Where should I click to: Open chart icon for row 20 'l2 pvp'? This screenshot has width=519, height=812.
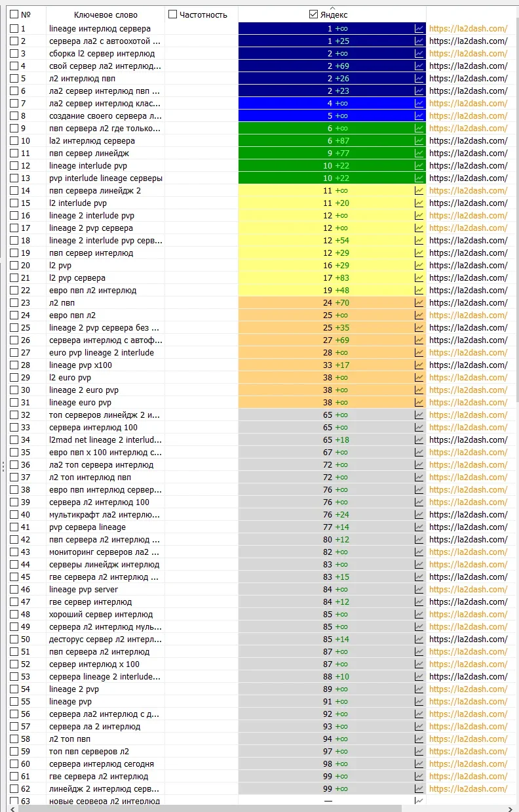(419, 265)
